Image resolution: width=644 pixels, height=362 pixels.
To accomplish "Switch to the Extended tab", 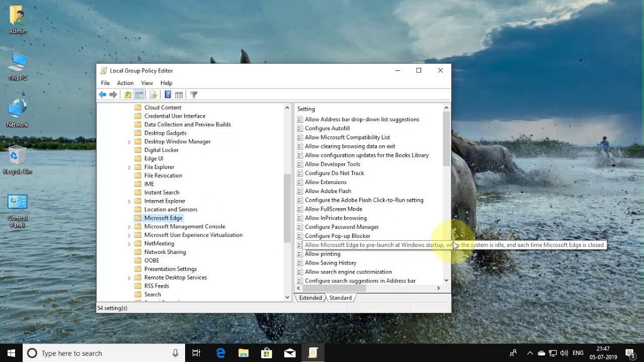I will [x=310, y=298].
